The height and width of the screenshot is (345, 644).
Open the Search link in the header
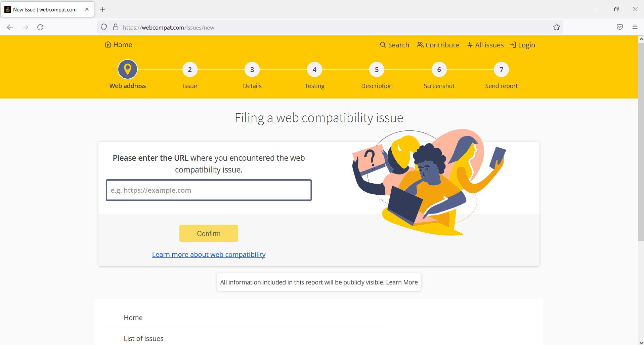(x=395, y=45)
